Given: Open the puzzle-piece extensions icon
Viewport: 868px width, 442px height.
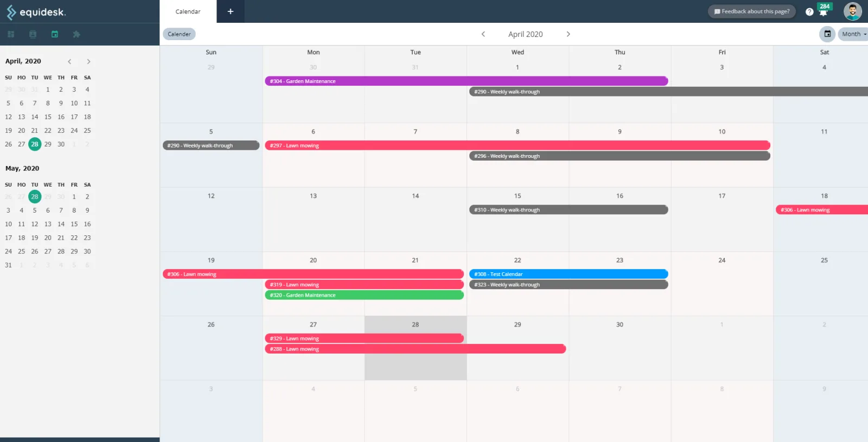Looking at the screenshot, I should point(76,34).
